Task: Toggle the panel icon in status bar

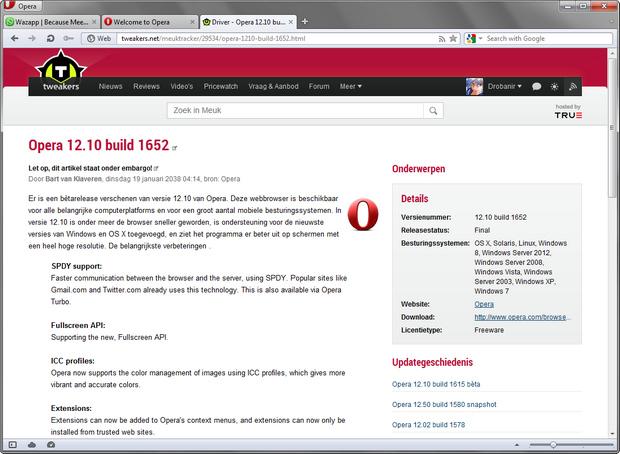Action: 13,445
